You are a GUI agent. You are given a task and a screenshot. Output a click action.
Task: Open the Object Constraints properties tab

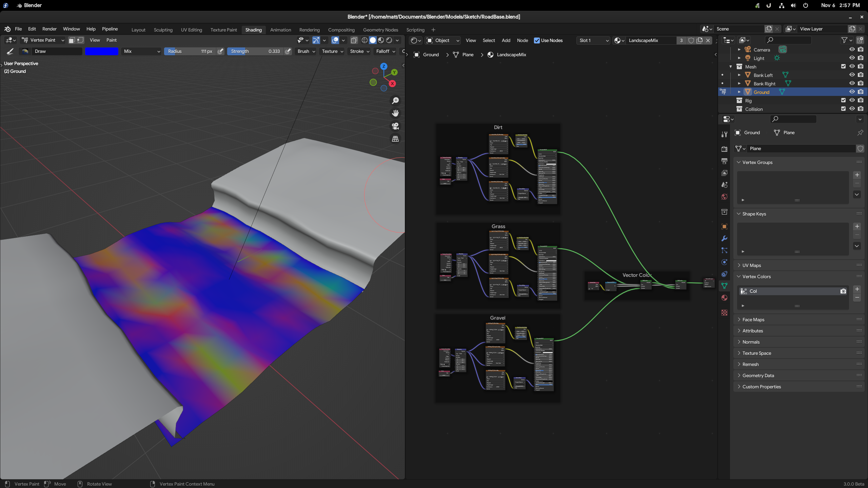coord(724,274)
